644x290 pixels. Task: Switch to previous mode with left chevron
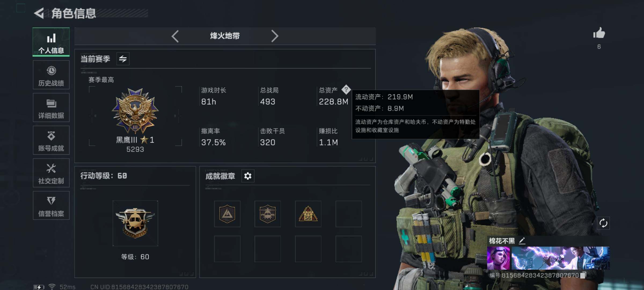175,36
